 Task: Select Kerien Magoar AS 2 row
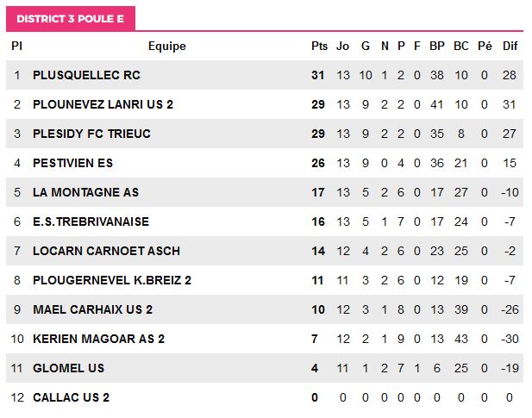point(265,339)
